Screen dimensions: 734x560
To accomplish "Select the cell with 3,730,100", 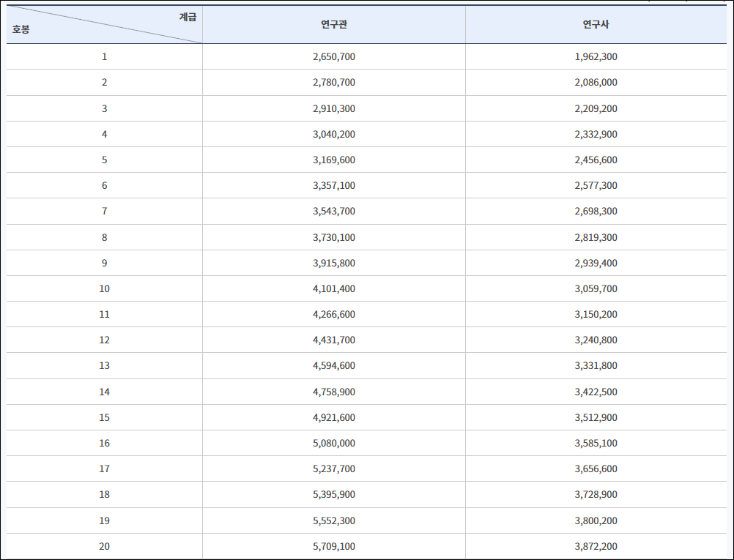I will 334,237.
